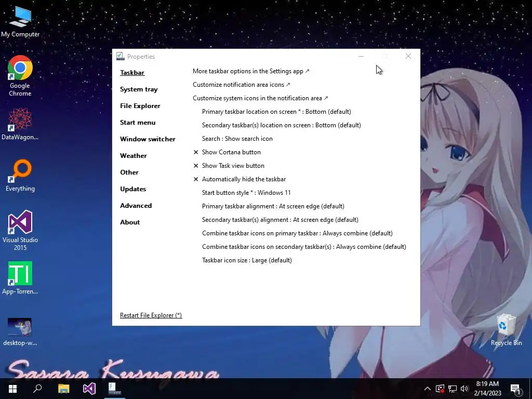Open Customize system icons in notification area

tap(260, 98)
